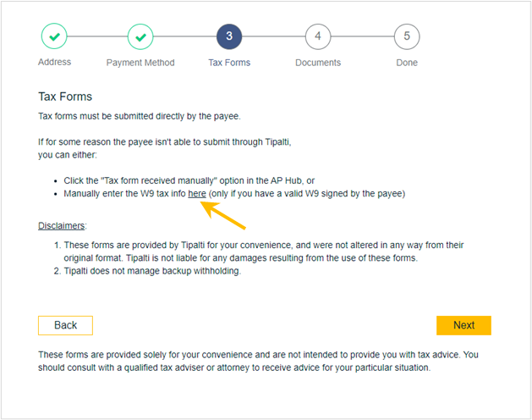Click the backup withholding disclaimer line

pos(152,271)
